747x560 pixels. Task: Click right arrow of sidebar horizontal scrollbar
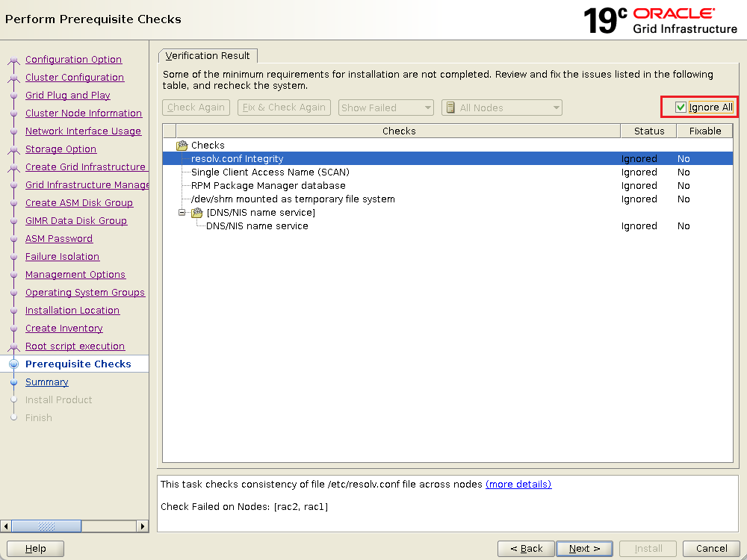pos(143,526)
